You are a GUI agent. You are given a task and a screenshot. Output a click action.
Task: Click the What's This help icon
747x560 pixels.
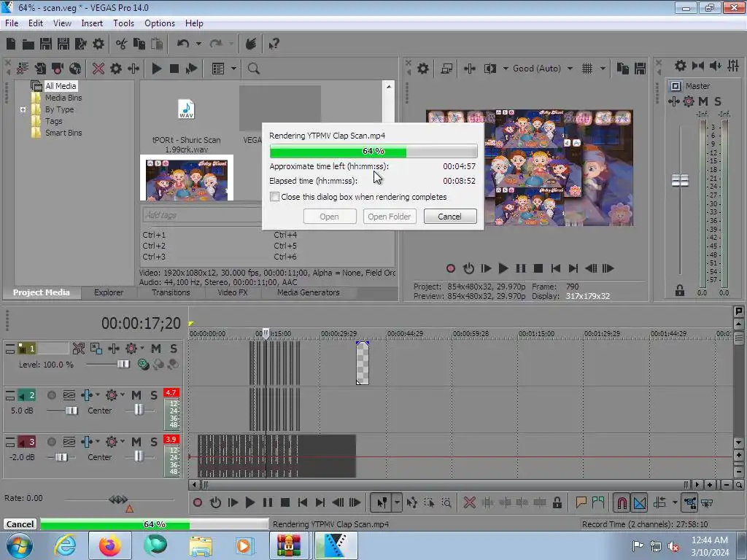point(274,44)
